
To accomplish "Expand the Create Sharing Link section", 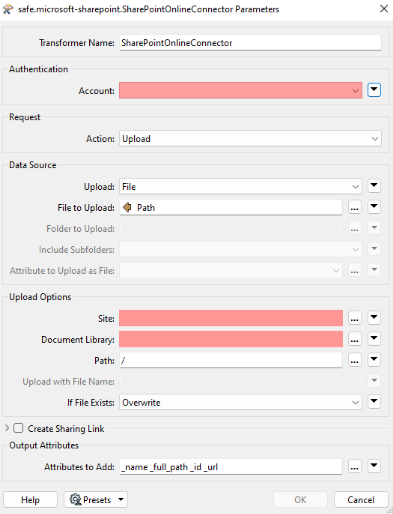I will 7,428.
